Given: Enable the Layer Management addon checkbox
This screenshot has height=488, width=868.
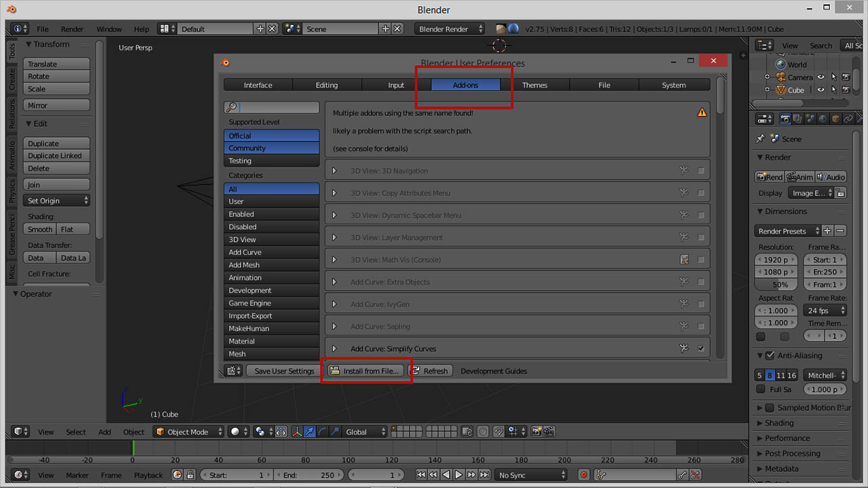Looking at the screenshot, I should point(701,238).
